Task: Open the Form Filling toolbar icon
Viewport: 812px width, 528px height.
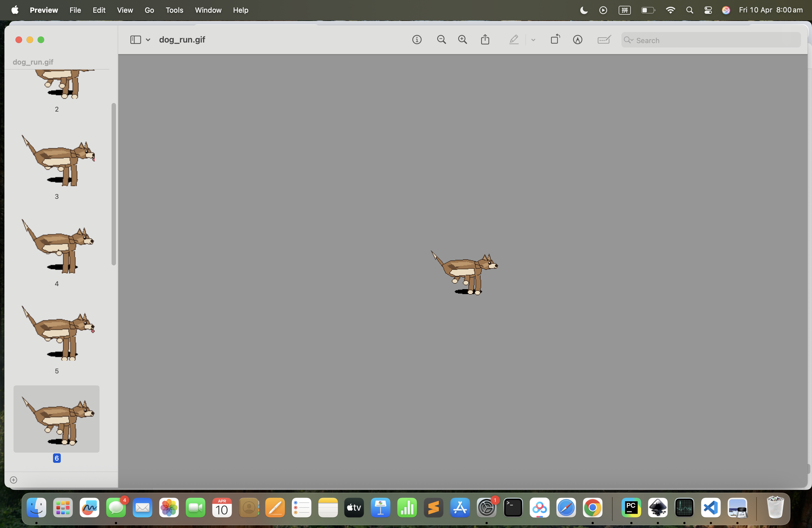Action: click(x=604, y=40)
